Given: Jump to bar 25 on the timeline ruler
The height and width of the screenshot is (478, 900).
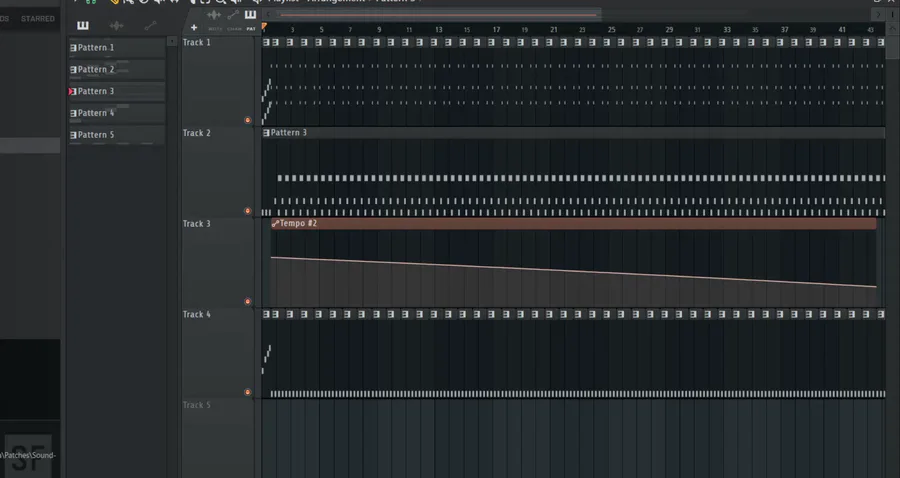Looking at the screenshot, I should (x=611, y=29).
